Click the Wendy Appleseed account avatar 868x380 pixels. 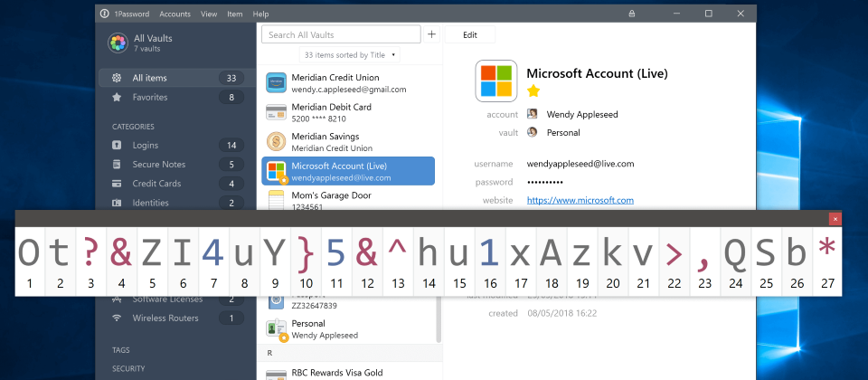[532, 114]
